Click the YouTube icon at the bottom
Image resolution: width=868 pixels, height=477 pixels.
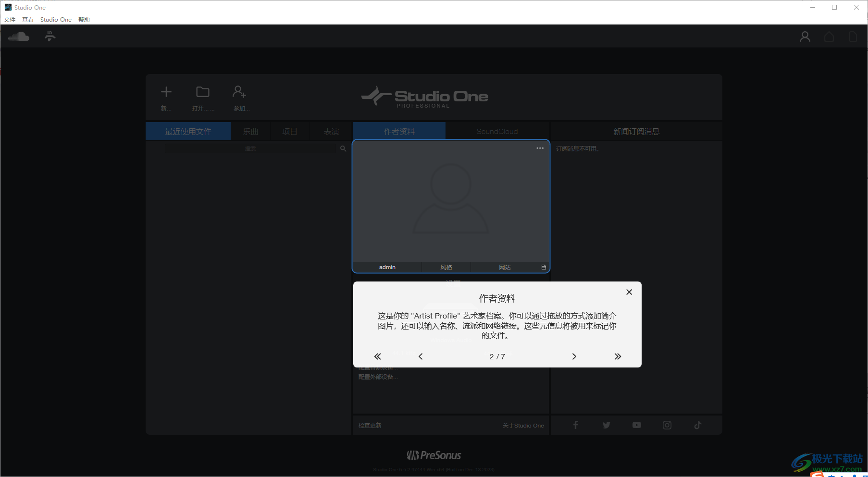point(636,425)
